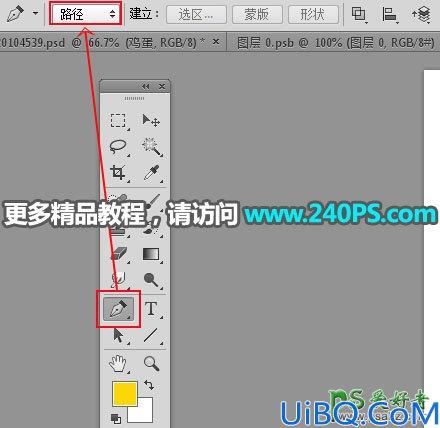Select the Hand tool
The image size is (440, 428).
pyautogui.click(x=118, y=363)
